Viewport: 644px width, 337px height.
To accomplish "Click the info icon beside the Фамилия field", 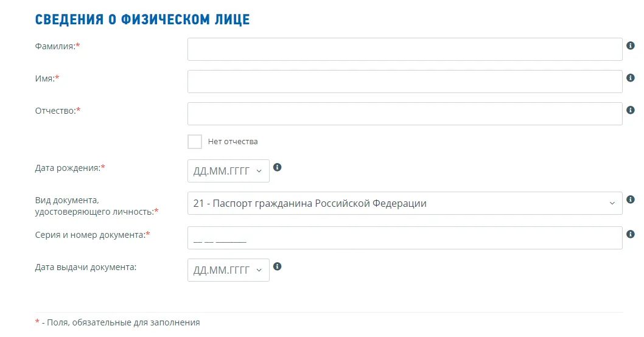I will coord(631,46).
